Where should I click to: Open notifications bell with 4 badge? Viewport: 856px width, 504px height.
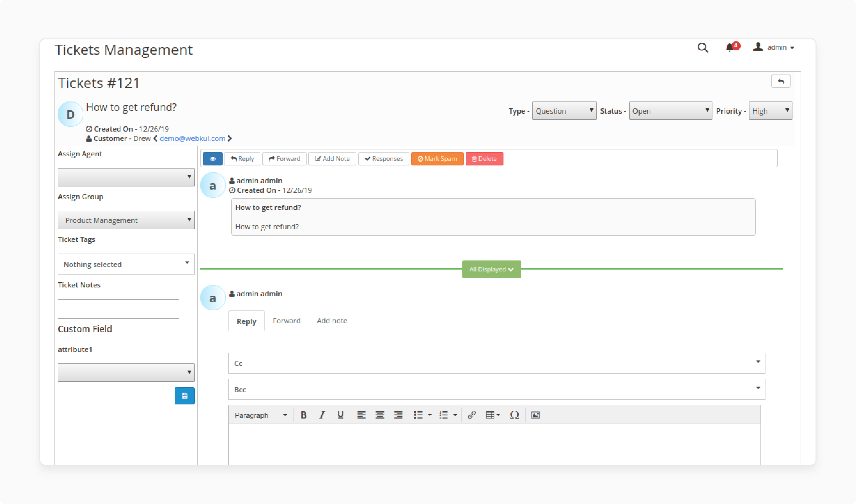pyautogui.click(x=732, y=47)
